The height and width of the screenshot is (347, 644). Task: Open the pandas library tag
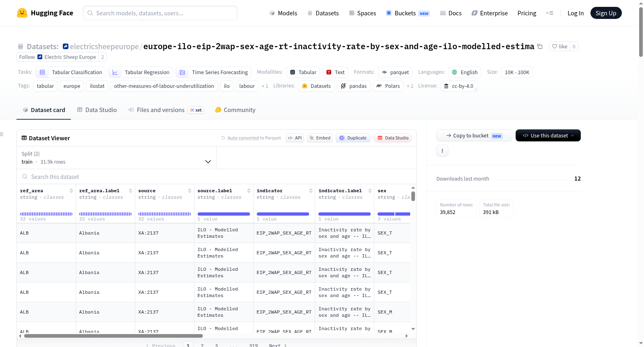click(x=354, y=86)
